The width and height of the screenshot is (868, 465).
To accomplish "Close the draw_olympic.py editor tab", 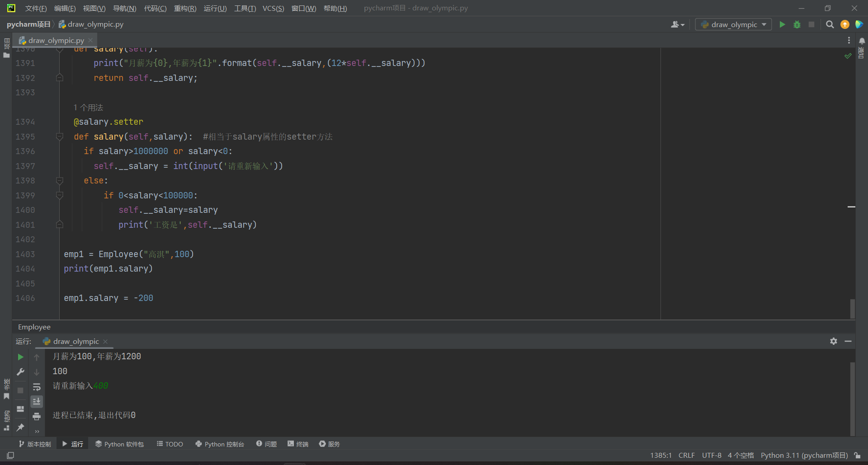I will point(90,40).
